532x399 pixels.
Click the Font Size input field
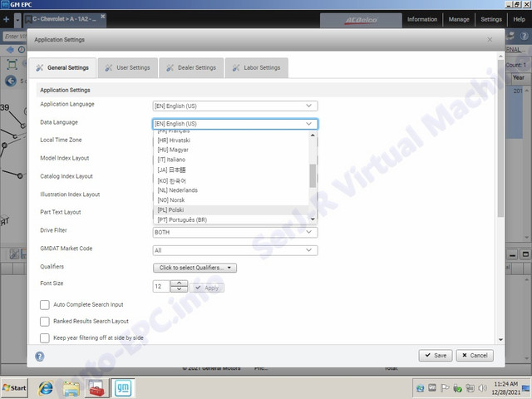pos(161,286)
